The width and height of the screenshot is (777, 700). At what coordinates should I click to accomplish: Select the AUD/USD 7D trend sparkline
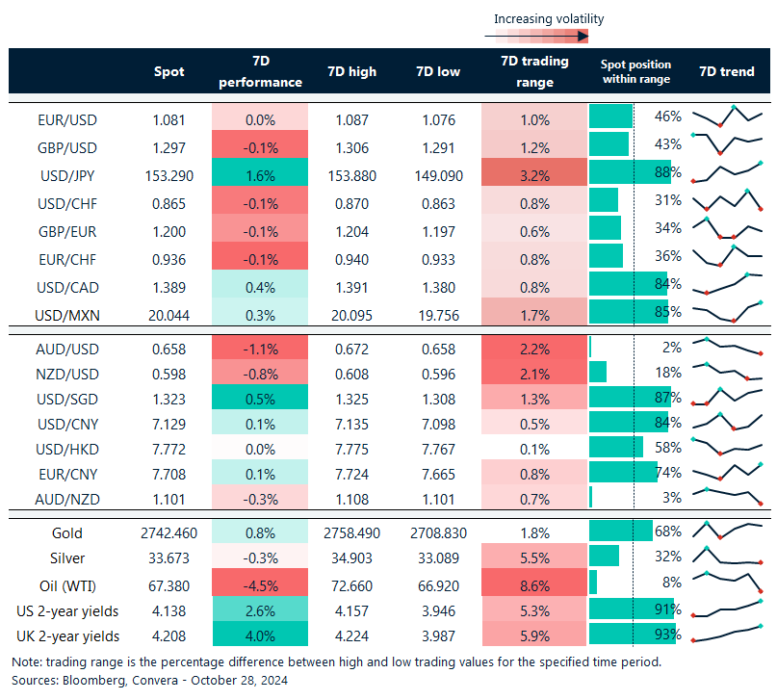[x=727, y=347]
